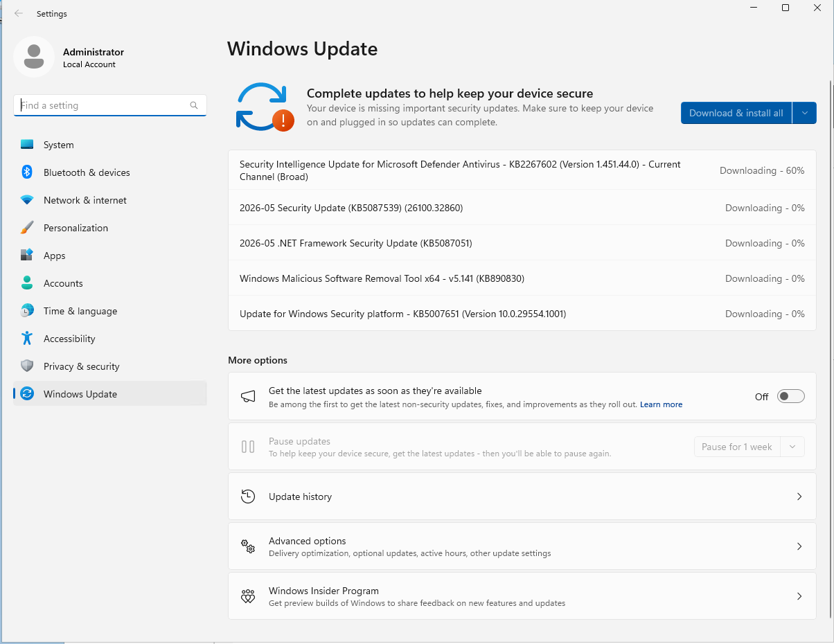Toggle Get the latest updates switch

[x=791, y=396]
